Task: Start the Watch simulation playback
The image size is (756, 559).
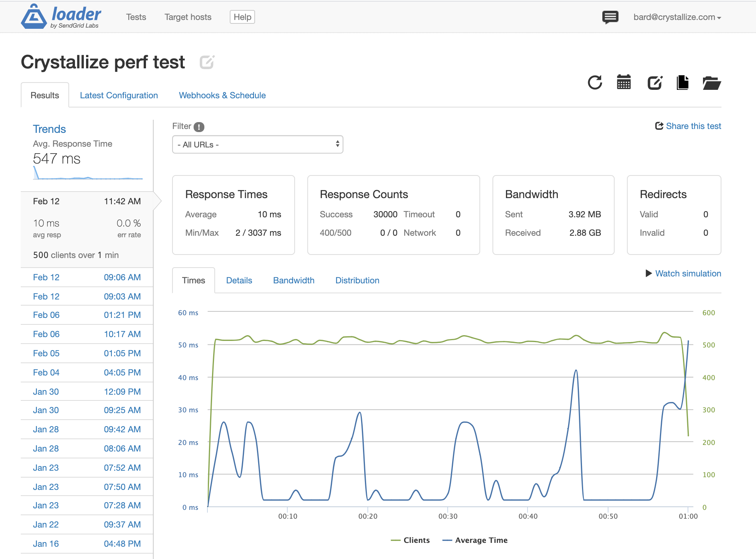Action: (683, 274)
